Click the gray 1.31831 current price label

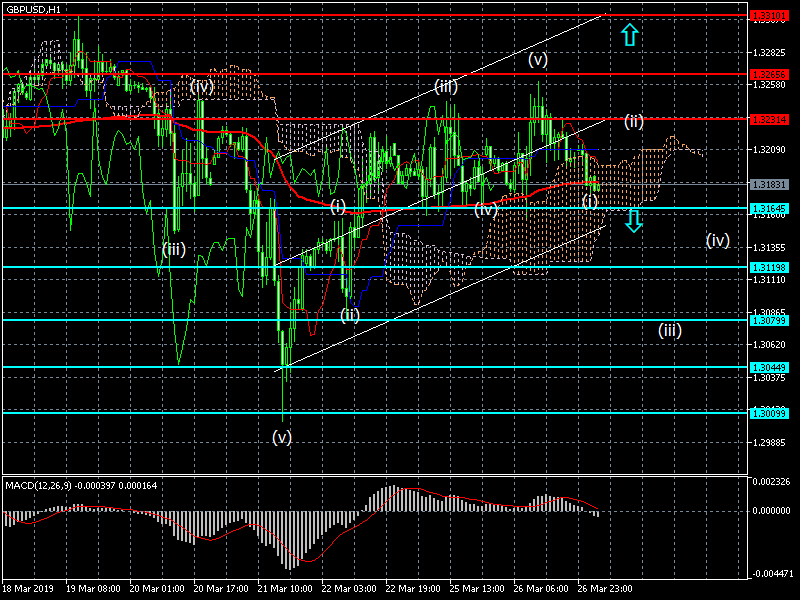click(x=769, y=184)
